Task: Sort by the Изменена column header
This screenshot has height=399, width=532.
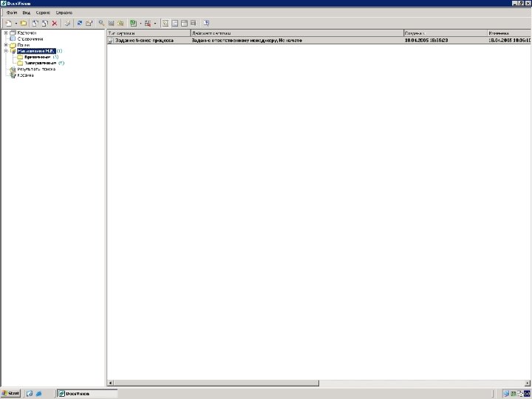Action: pos(509,33)
